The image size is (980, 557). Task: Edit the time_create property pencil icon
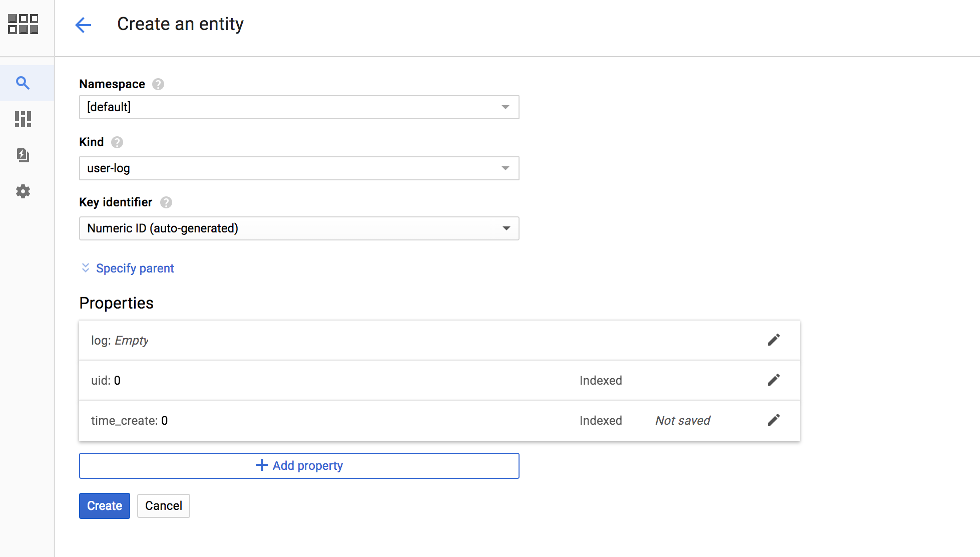coord(773,420)
